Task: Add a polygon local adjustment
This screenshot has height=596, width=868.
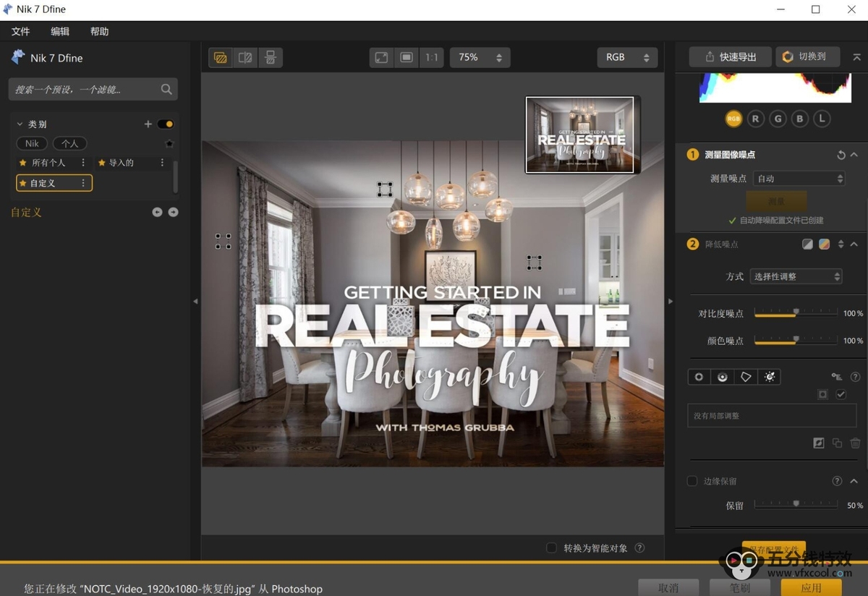Action: (x=746, y=377)
